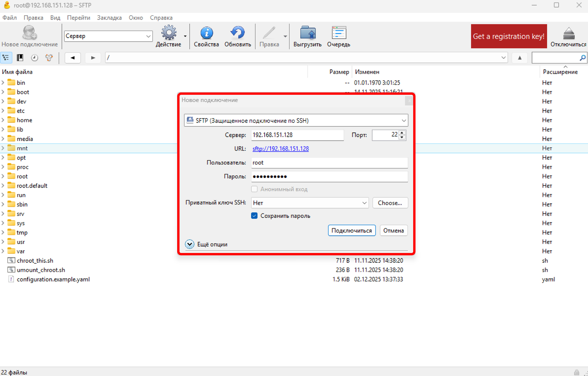The height and width of the screenshot is (376, 588).
Task: Increase the port number with stepper
Action: (x=402, y=133)
